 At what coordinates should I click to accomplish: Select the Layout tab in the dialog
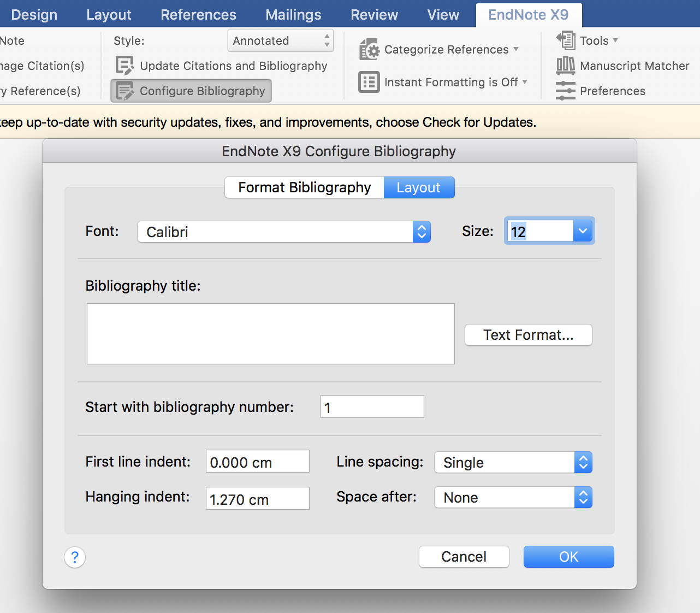coord(419,187)
